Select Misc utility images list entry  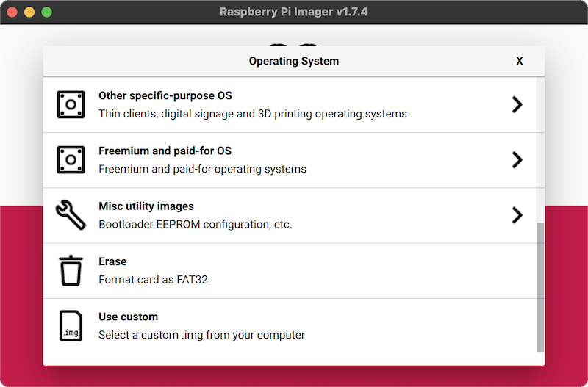pos(146,206)
